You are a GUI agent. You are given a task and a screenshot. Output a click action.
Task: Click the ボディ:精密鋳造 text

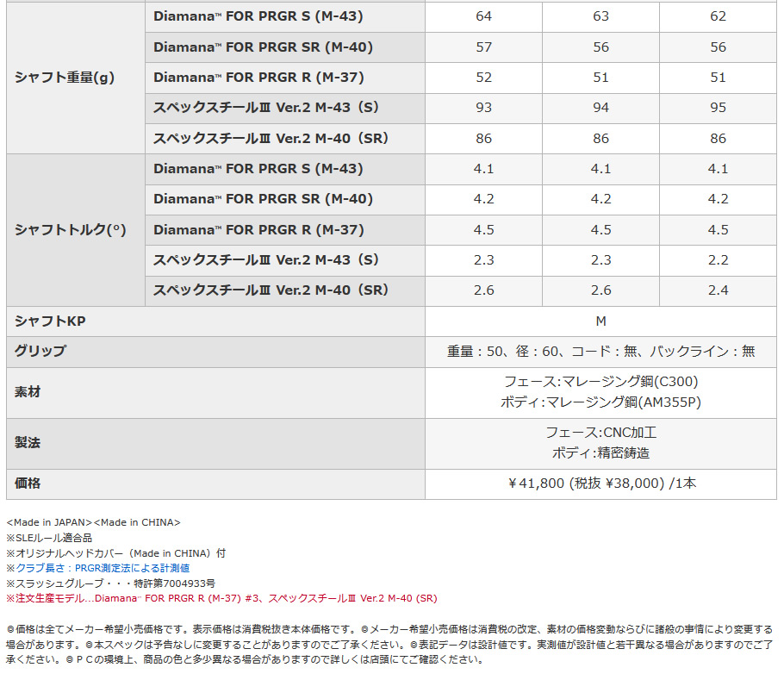[601, 453]
